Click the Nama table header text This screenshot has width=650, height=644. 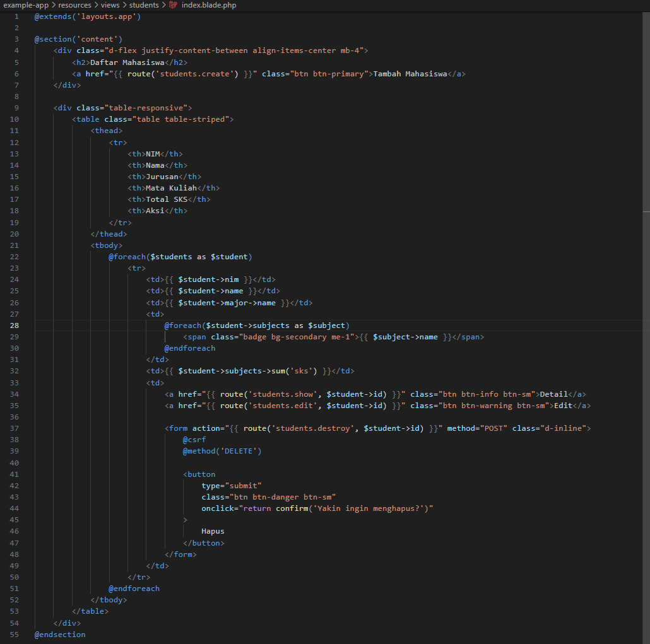[x=155, y=165]
